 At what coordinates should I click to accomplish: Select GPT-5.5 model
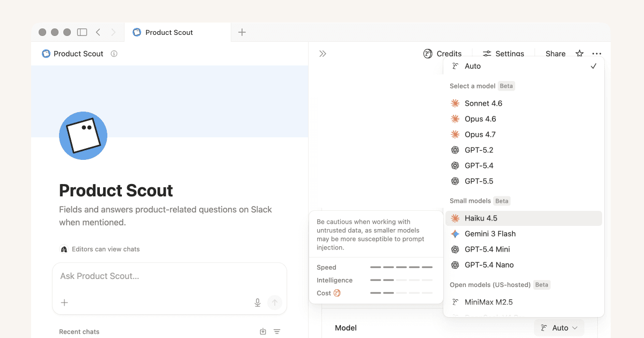point(524,181)
